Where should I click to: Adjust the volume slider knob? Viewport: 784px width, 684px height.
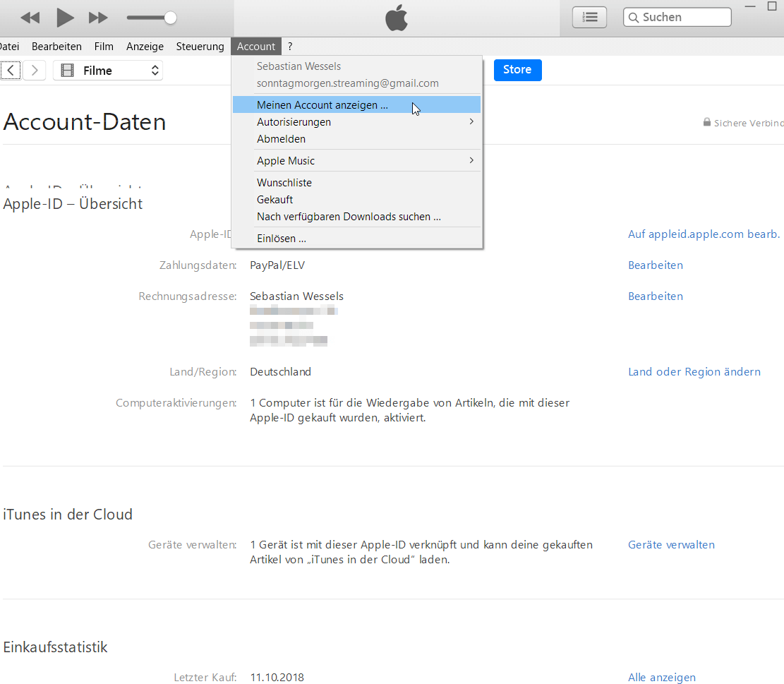pyautogui.click(x=171, y=18)
